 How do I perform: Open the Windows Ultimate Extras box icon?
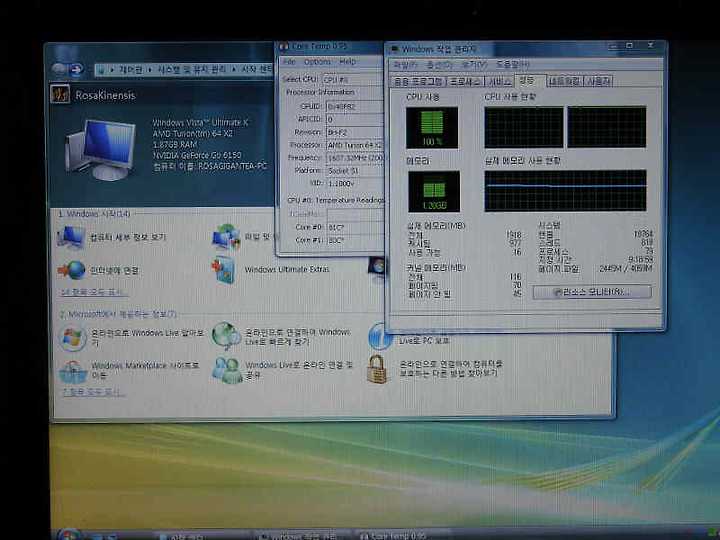(225, 270)
